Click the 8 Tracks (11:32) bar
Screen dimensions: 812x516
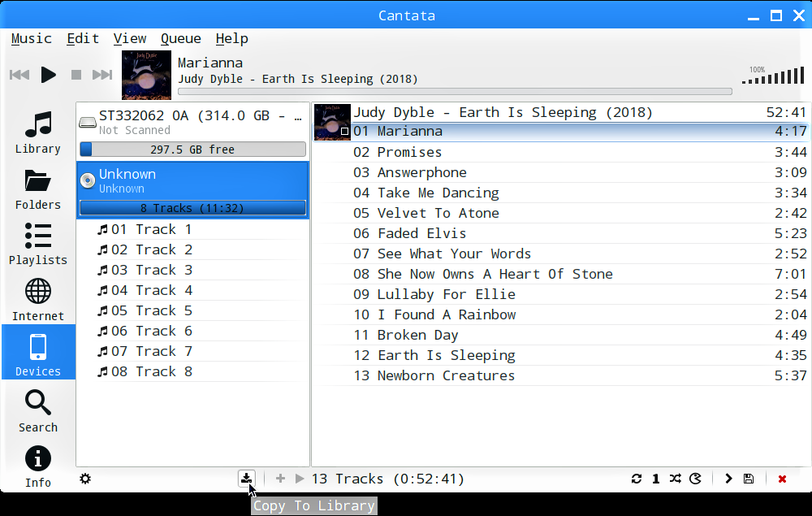(192, 208)
